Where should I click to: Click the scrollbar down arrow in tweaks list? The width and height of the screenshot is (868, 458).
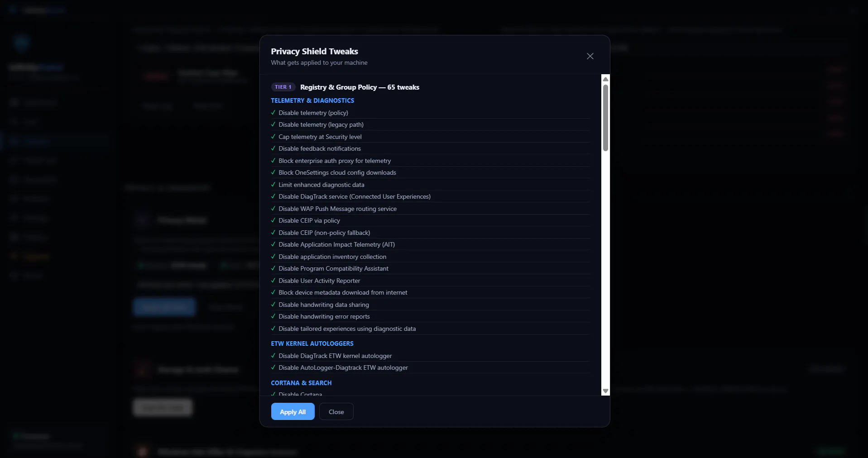pyautogui.click(x=605, y=391)
